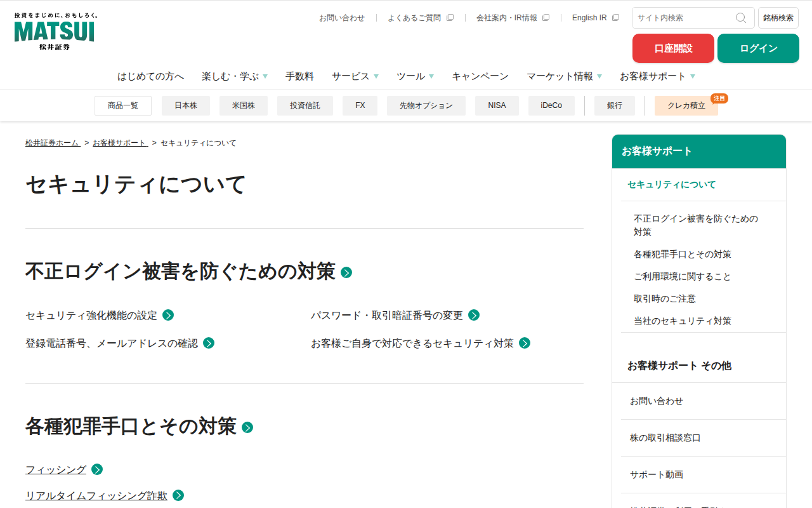The height and width of the screenshot is (508, 812).
Task: Open パスワード・取引暗証番号の変更 link
Action: click(x=387, y=315)
